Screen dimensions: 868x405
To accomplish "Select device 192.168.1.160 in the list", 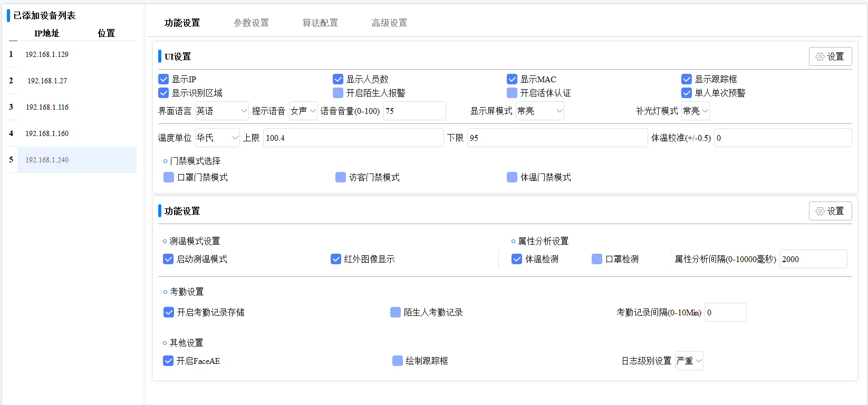I will [47, 133].
